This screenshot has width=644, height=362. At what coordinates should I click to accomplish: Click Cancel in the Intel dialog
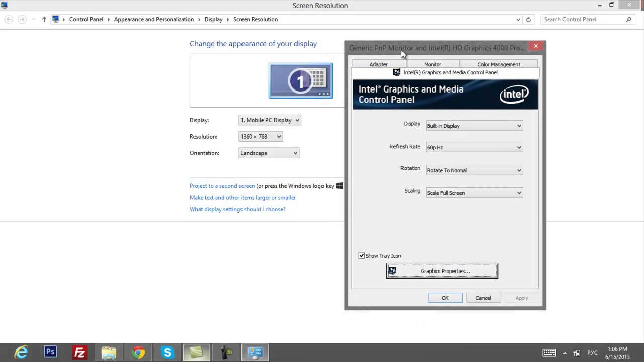[483, 298]
